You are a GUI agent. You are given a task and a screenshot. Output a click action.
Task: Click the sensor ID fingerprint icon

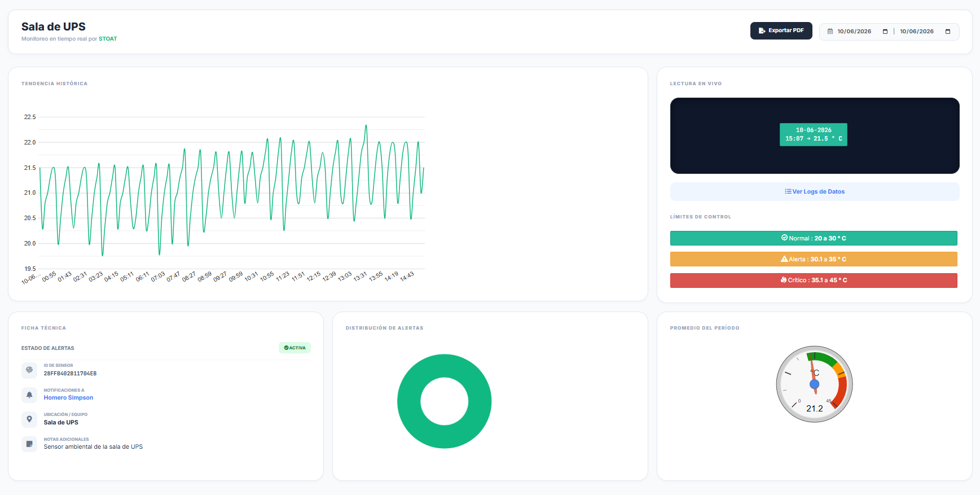point(29,370)
